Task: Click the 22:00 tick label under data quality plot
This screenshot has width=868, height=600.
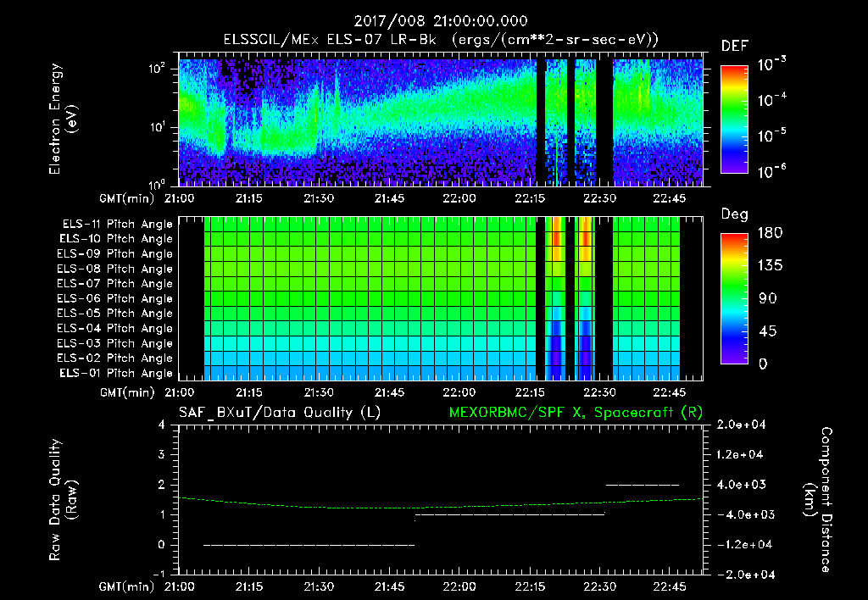Action: point(459,586)
